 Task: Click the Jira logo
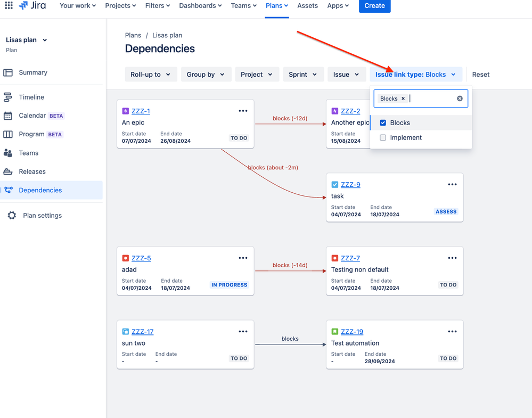(32, 5)
